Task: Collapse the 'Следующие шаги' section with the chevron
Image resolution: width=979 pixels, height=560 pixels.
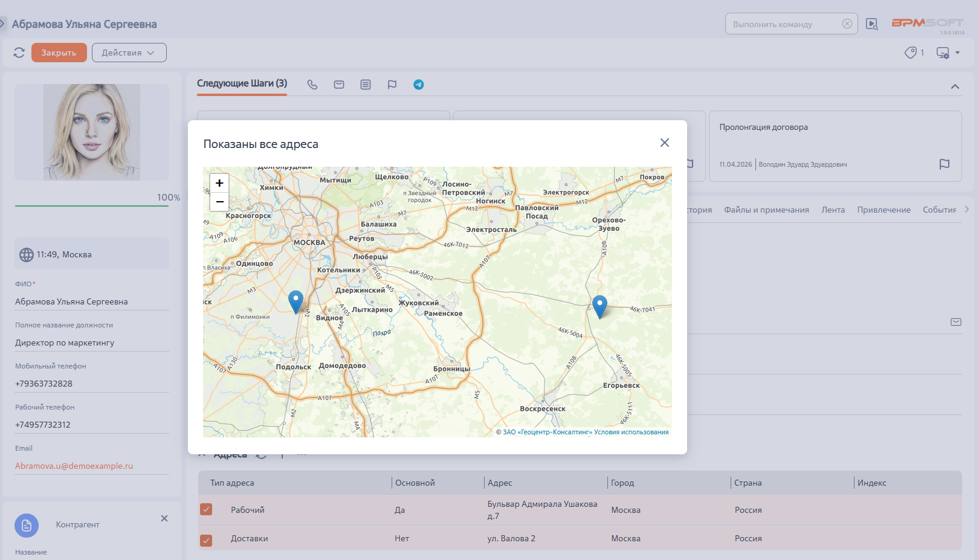Action: click(955, 86)
